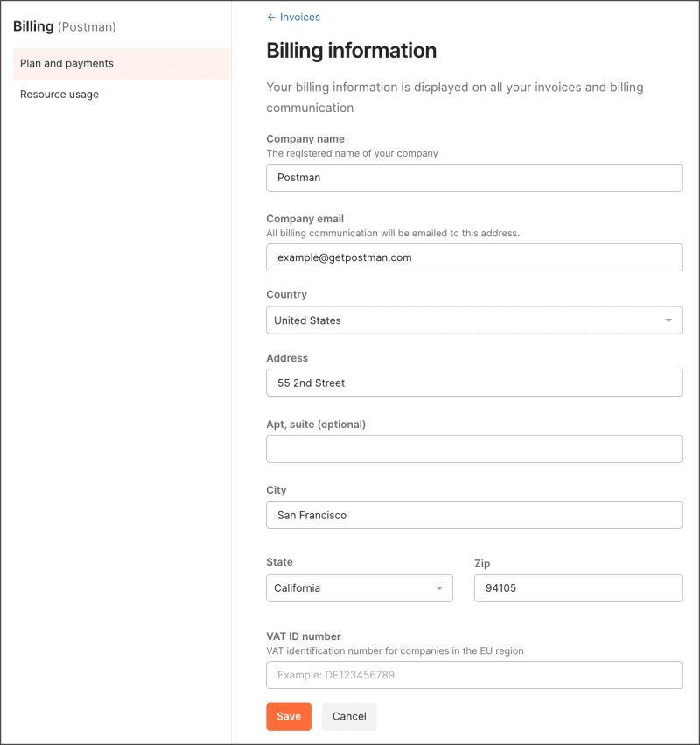Click the Company name label
This screenshot has width=700, height=745.
305,138
